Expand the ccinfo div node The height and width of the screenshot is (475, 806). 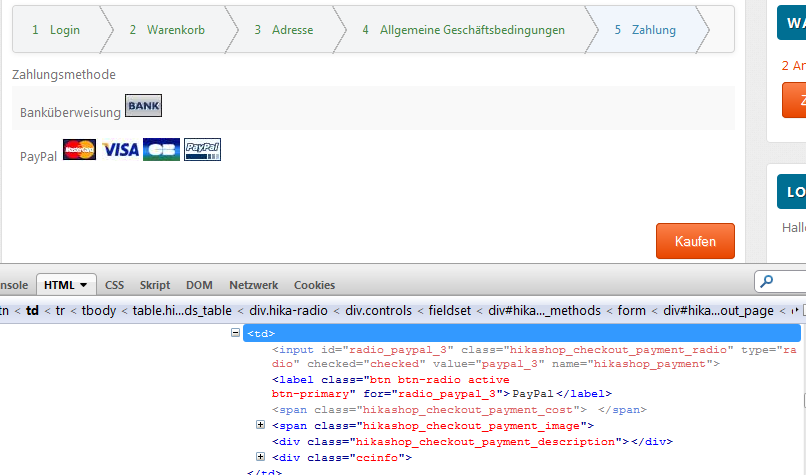pos(261,456)
